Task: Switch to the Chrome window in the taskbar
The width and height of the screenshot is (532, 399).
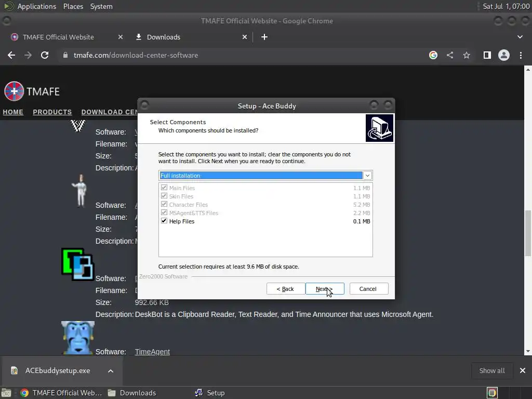Action: 61,393
